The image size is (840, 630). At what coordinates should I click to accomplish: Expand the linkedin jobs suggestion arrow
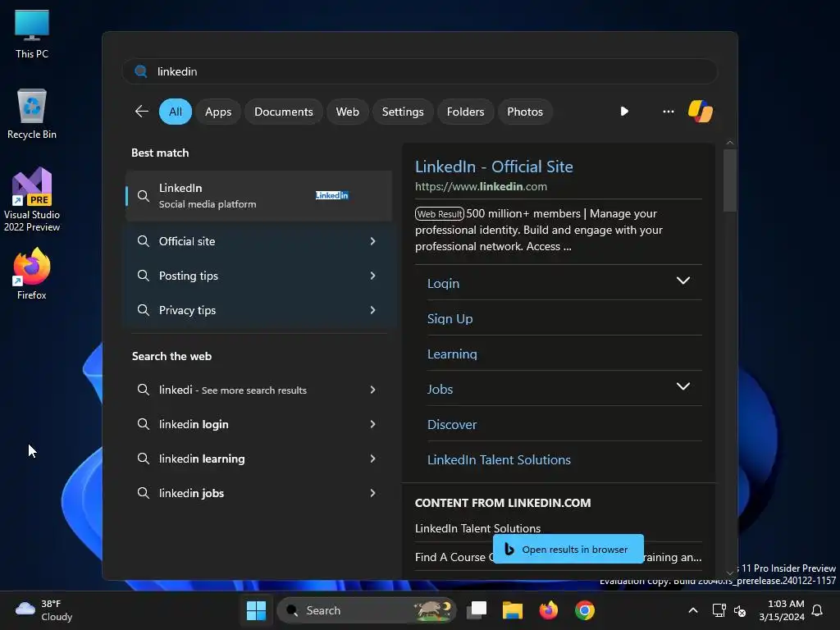click(x=373, y=493)
